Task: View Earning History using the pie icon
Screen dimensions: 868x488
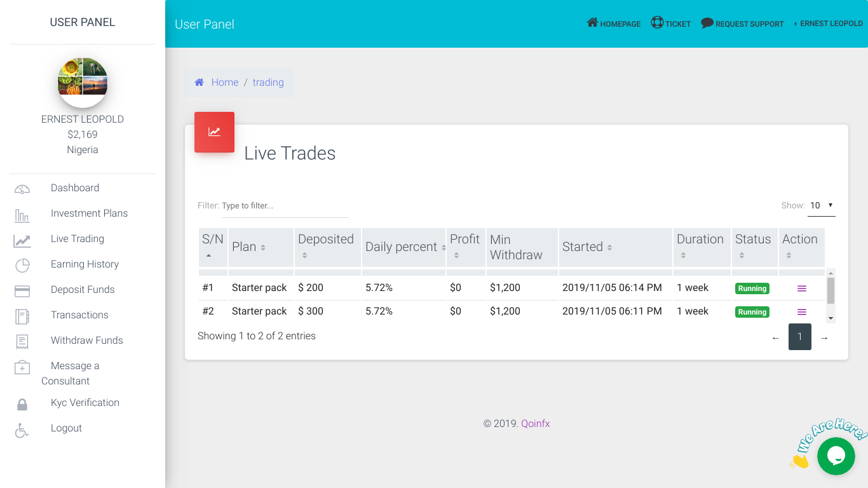Action: point(22,265)
